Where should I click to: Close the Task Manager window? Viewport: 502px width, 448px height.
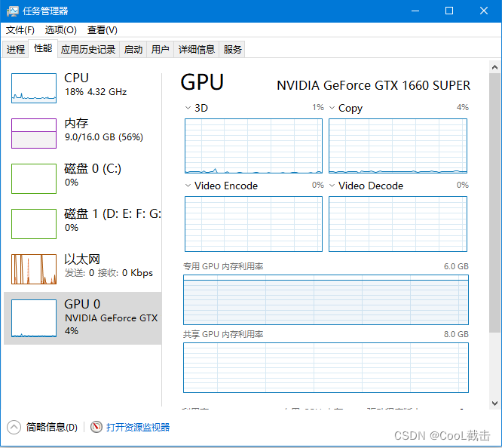pyautogui.click(x=484, y=11)
